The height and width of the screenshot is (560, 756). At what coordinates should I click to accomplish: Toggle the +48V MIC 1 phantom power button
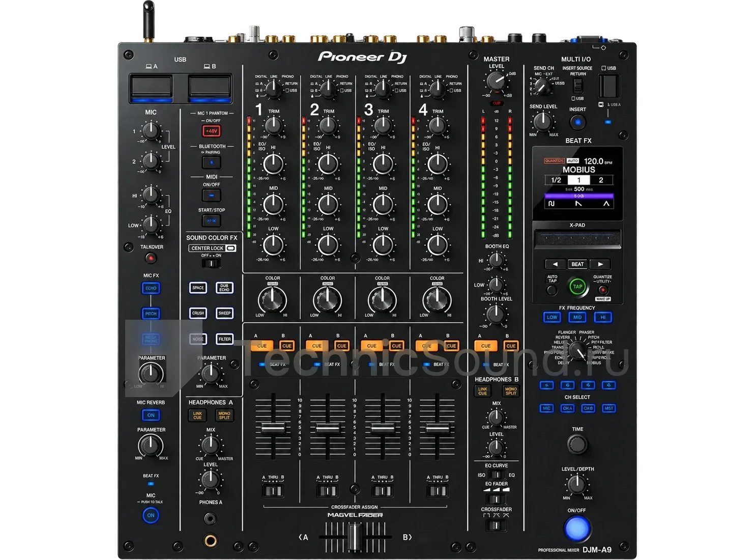tap(211, 131)
